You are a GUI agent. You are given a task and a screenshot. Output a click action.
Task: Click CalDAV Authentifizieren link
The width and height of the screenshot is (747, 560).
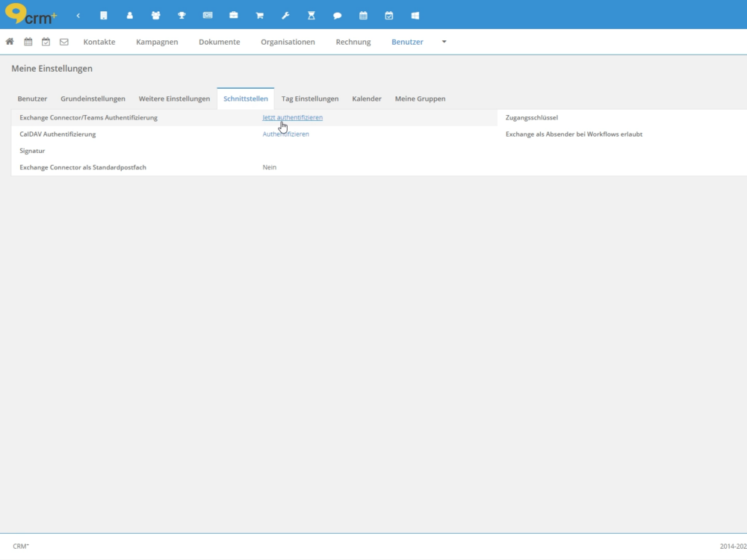pyautogui.click(x=285, y=134)
